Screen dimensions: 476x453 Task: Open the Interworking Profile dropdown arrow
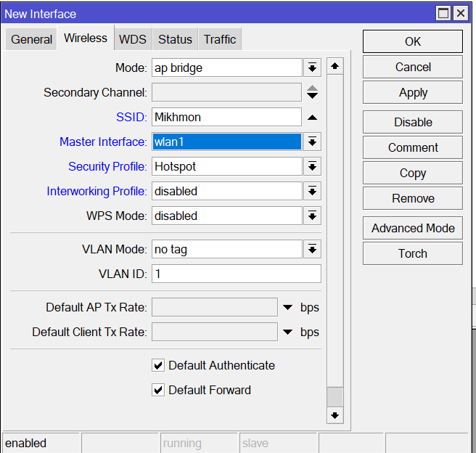[x=312, y=191]
